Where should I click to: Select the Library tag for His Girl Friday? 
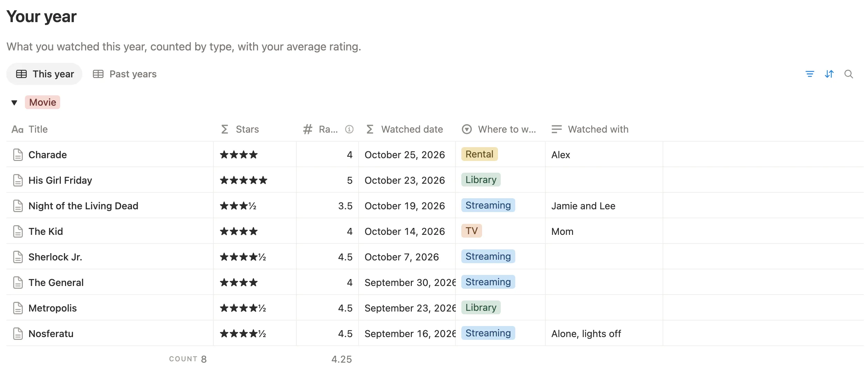[481, 180]
